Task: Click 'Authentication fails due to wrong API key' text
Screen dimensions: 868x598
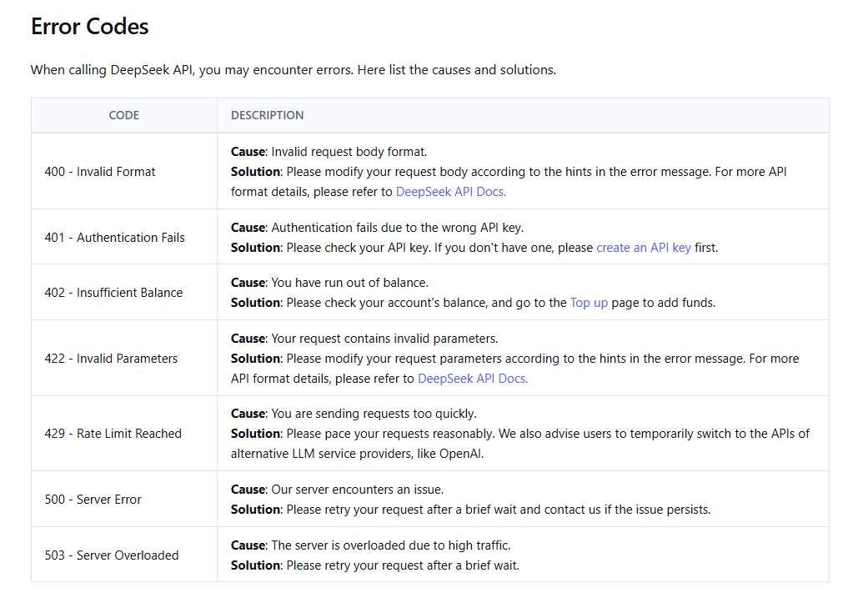Action: [398, 228]
